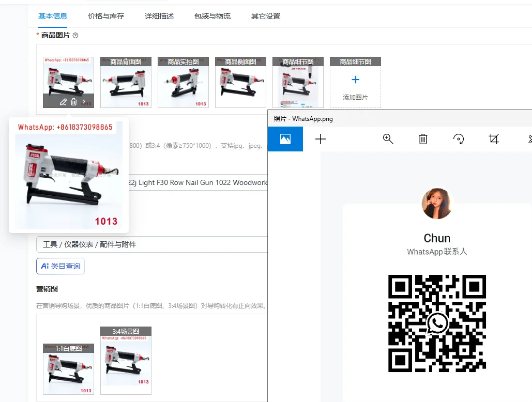Open the 工具 / 仪器仪表 category dropdown
Image resolution: width=532 pixels, height=402 pixels.
tap(152, 244)
